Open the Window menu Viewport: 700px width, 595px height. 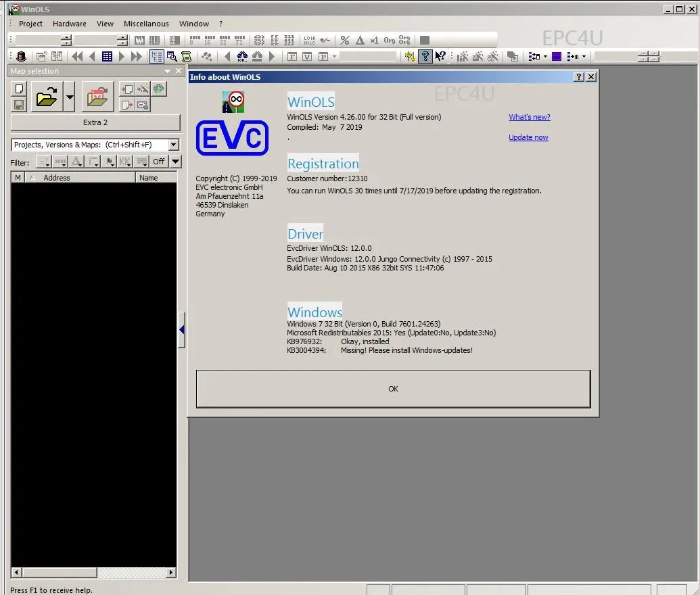193,24
